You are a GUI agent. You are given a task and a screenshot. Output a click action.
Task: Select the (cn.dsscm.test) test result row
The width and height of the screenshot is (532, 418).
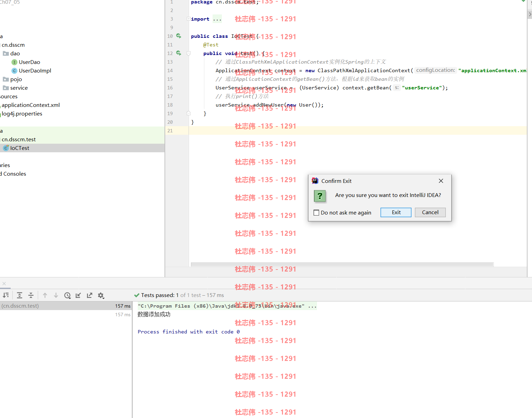[x=66, y=306]
